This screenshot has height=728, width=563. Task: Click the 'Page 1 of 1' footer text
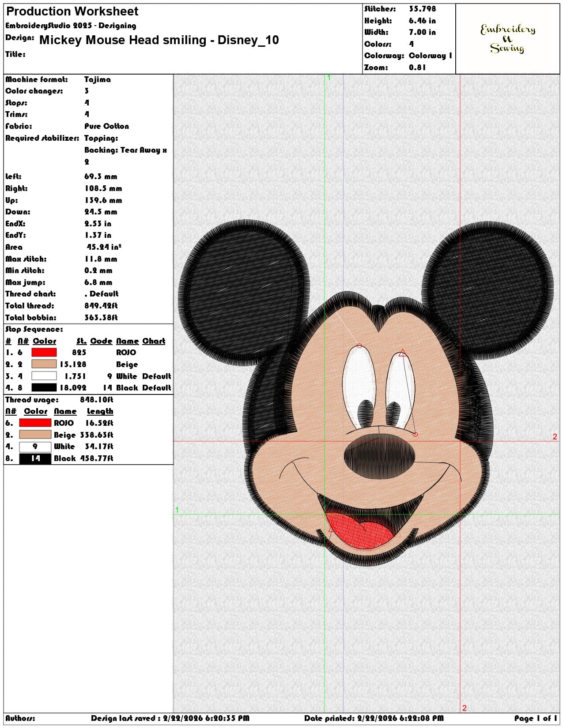[x=536, y=718]
